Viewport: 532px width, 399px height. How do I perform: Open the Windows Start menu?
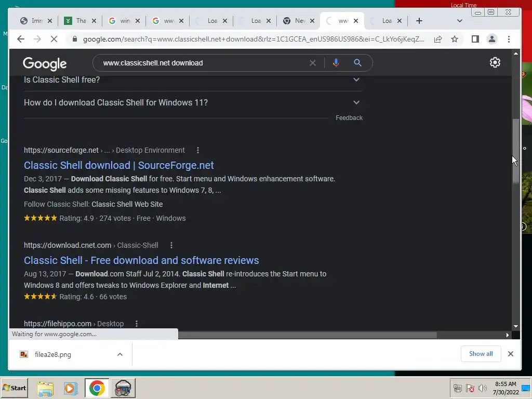click(x=14, y=388)
